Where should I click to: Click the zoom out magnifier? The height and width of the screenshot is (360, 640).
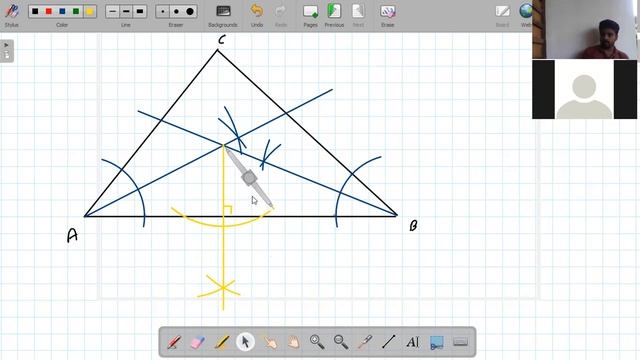[x=341, y=342]
